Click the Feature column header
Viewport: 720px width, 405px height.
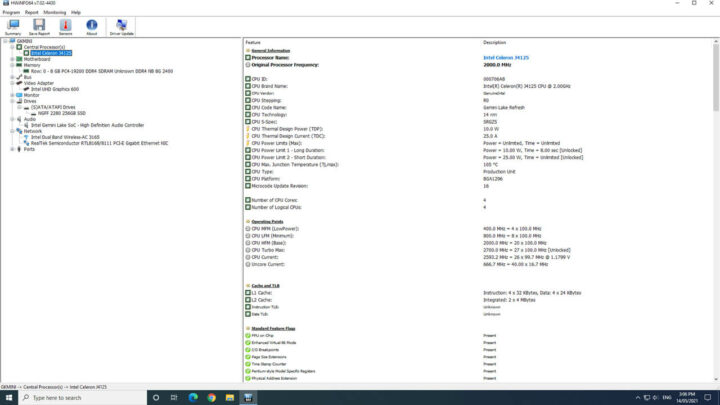(253, 42)
